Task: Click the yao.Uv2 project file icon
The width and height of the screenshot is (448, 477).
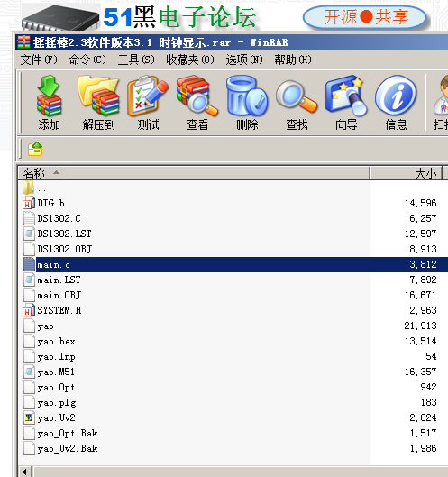Action: coord(29,417)
